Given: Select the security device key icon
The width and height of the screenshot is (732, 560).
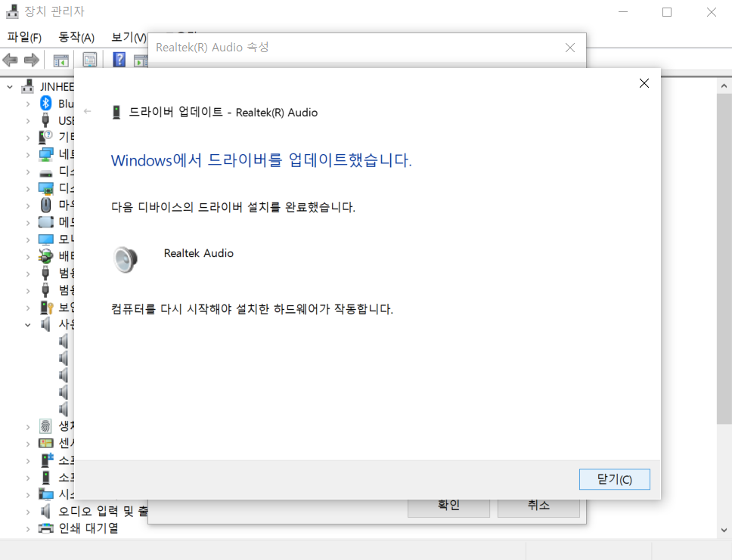Looking at the screenshot, I should [45, 307].
